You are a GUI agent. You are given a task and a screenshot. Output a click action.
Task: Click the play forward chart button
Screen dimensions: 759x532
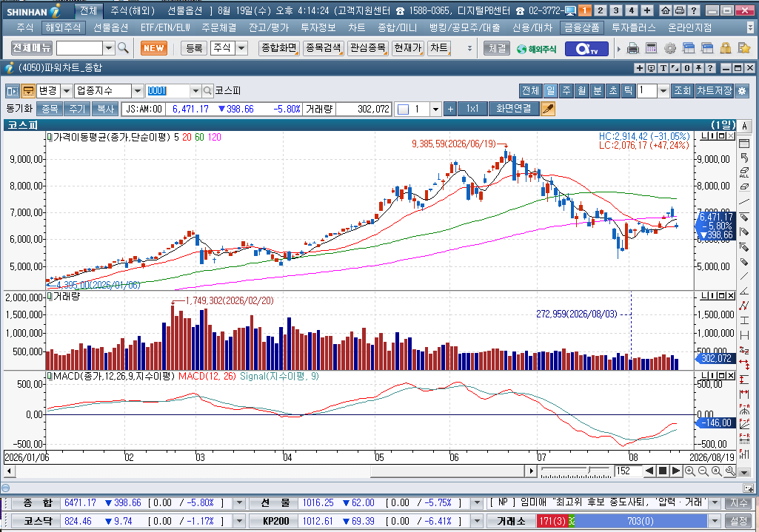pos(676,471)
